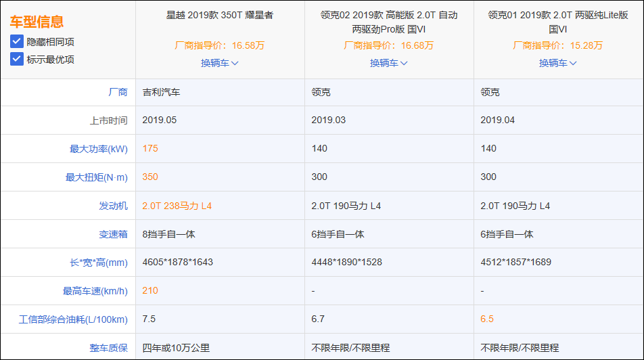Click the 整车质保 row label
Screen dimensions: 644x360
(x=108, y=347)
